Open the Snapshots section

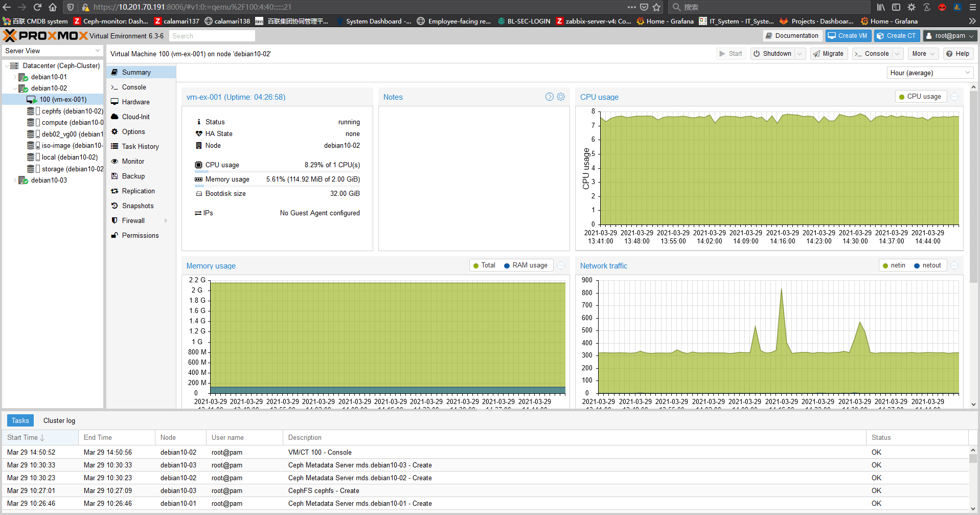point(141,206)
